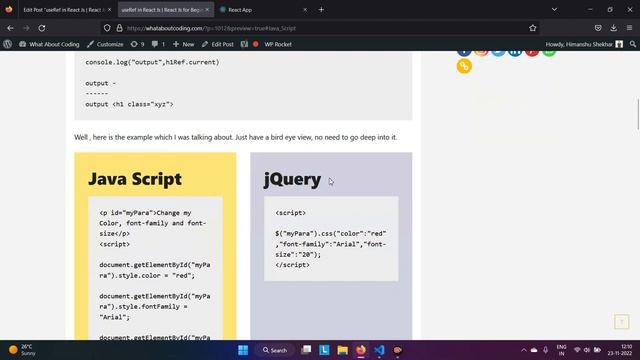
Task: Bookmark this page with the star icon
Action: 533,28
